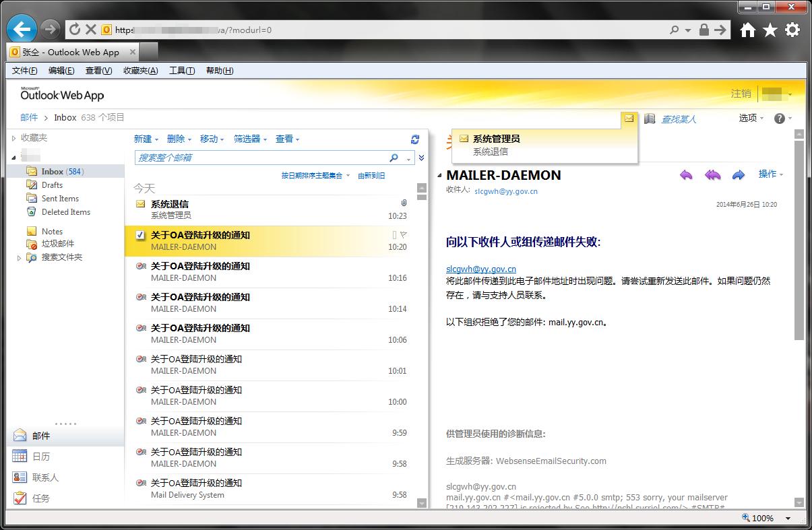Click the slcgwh@yy.gov.cn recipient link
Image resolution: width=812 pixels, height=530 pixels.
506,191
